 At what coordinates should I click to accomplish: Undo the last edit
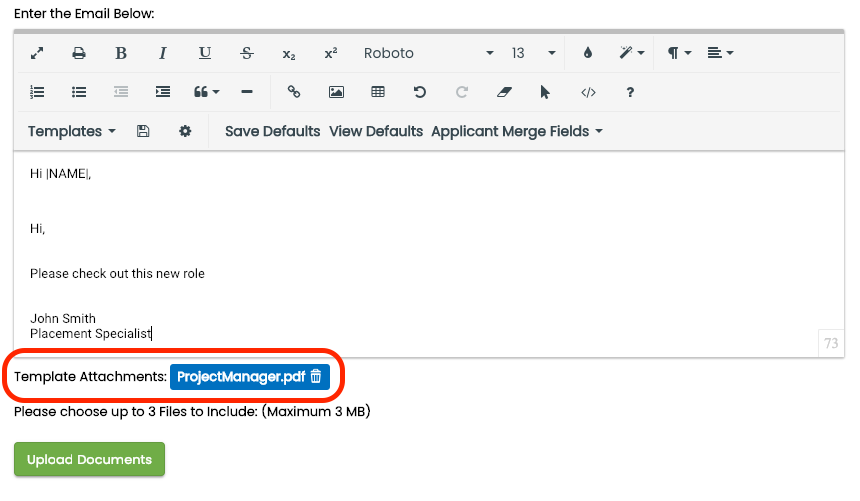tap(420, 92)
